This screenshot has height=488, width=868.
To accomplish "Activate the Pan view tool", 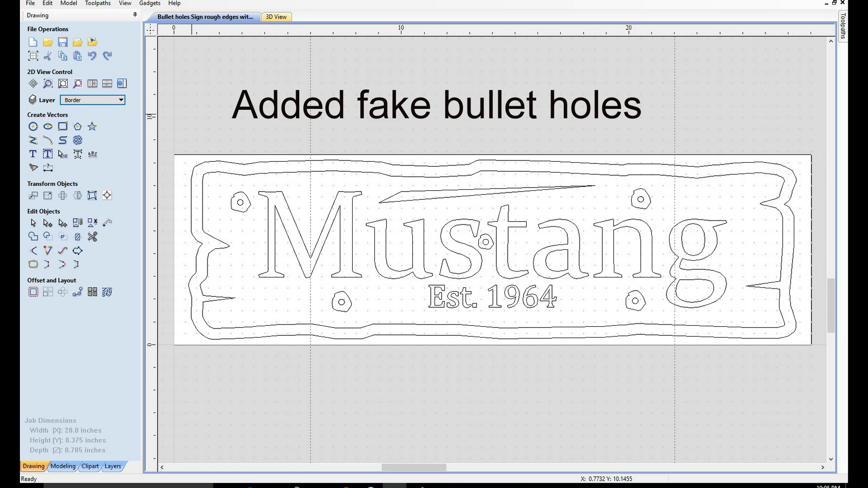I will click(33, 84).
